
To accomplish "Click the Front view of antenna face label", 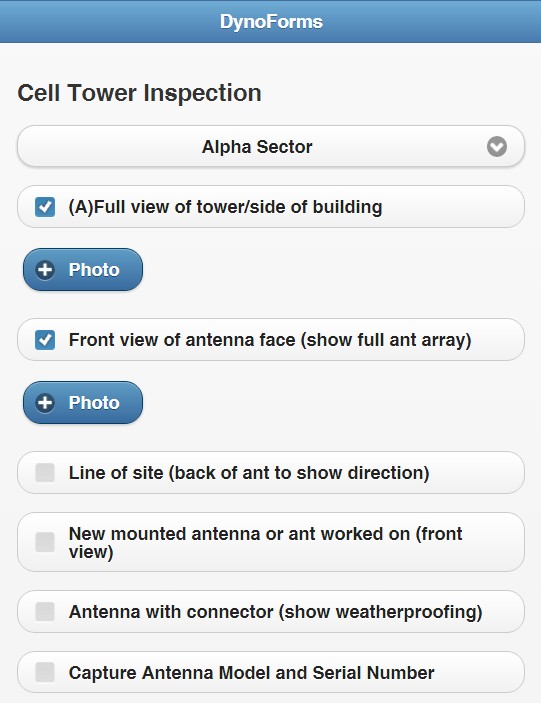I will pyautogui.click(x=270, y=340).
